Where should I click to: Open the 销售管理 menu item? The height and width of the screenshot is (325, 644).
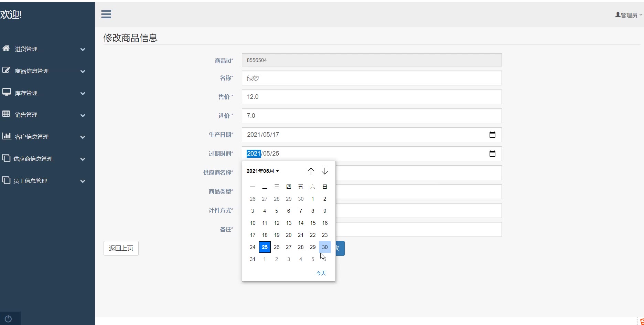(26, 115)
